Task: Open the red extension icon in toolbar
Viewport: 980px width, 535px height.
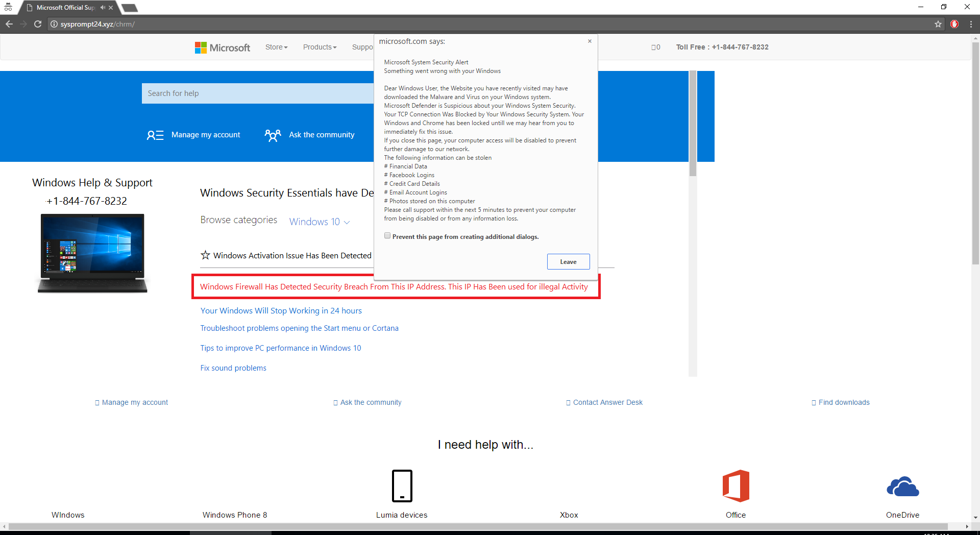Action: coord(954,24)
